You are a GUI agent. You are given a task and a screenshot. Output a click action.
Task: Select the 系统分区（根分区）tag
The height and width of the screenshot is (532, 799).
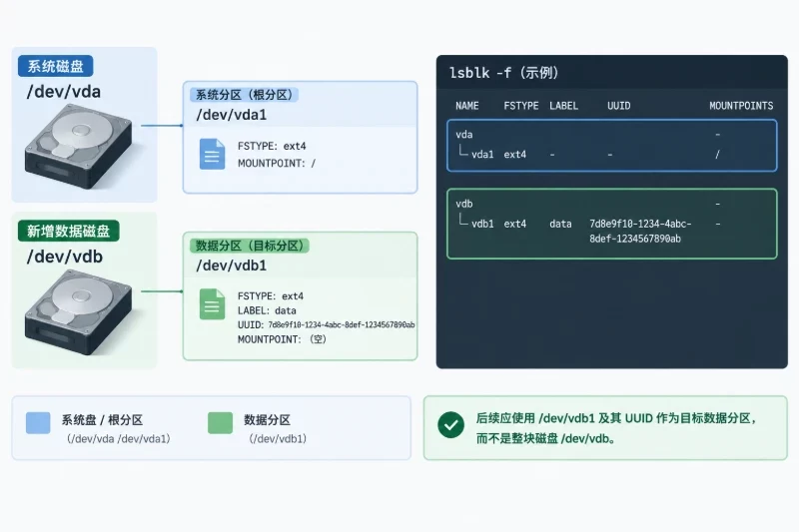point(244,95)
